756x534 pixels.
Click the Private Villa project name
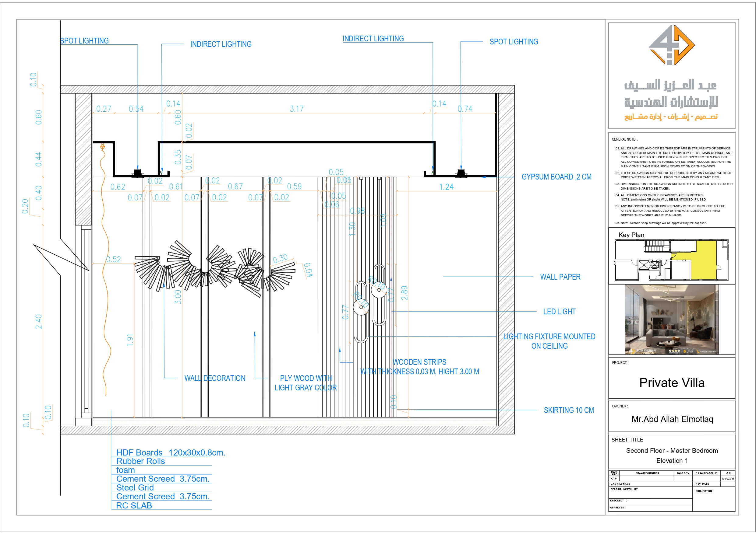(x=672, y=383)
